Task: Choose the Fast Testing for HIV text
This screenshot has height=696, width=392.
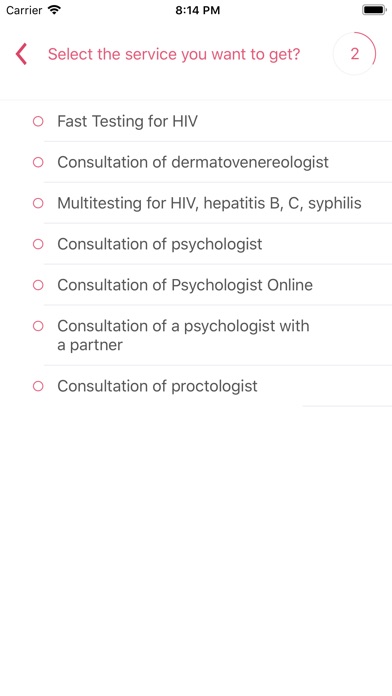Action: click(127, 121)
